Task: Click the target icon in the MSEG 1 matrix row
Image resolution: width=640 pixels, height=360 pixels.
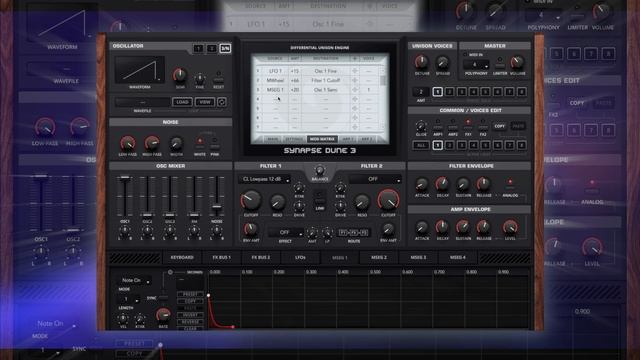Action: pos(355,90)
